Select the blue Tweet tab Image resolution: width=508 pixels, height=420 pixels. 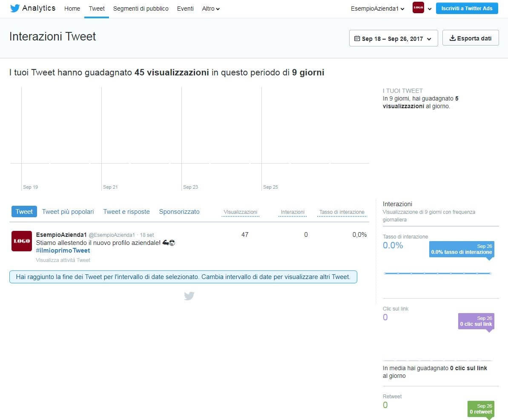click(x=24, y=212)
